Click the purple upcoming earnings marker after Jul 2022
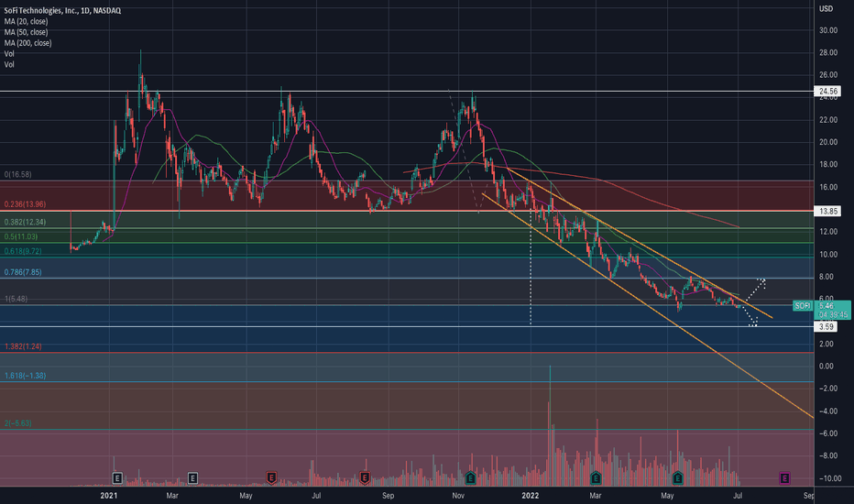This screenshot has width=854, height=504. (785, 478)
